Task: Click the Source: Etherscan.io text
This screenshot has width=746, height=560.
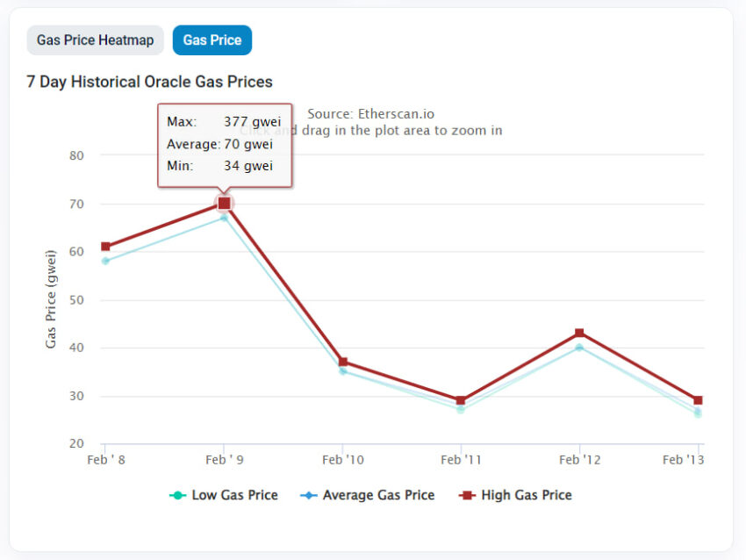Action: pos(370,114)
